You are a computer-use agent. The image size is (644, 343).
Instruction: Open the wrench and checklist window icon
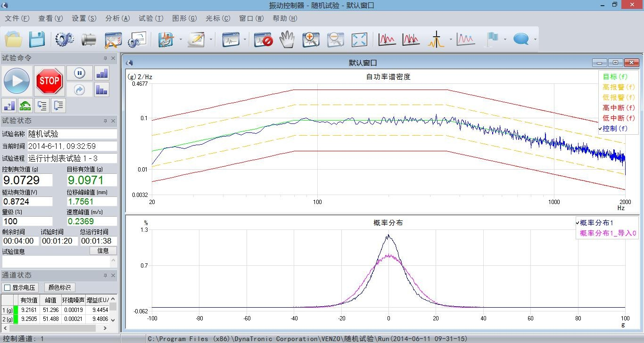113,39
